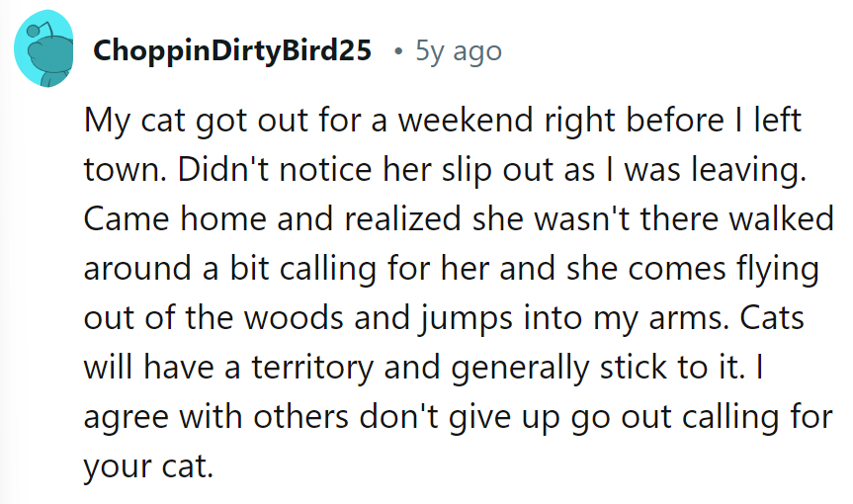Click the word 'flying' in the comment
The image size is (853, 504).
[x=776, y=269]
